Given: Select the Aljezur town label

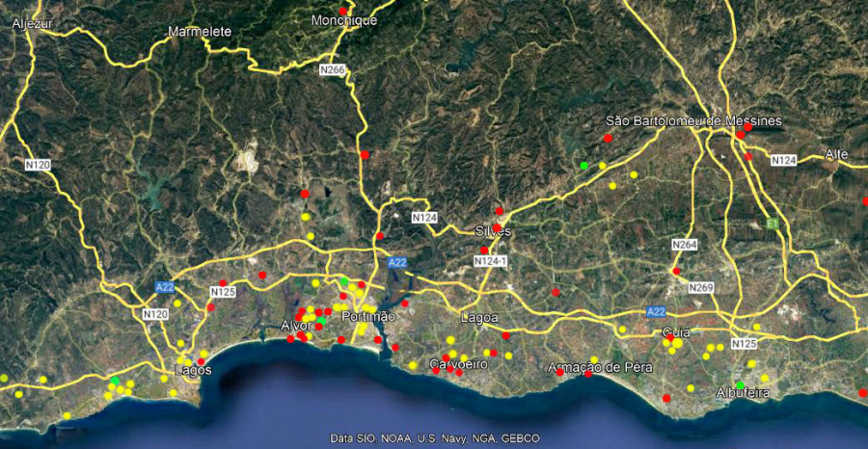Looking at the screenshot, I should click(x=32, y=24).
